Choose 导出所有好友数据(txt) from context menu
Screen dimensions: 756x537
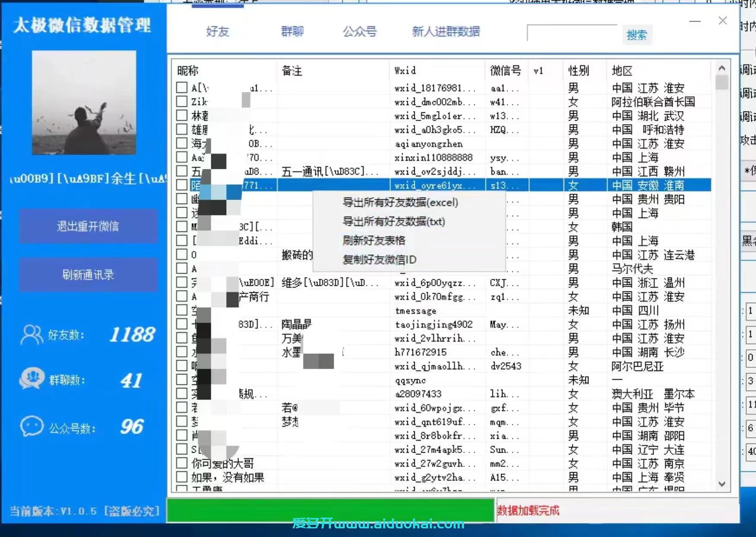coord(394,221)
